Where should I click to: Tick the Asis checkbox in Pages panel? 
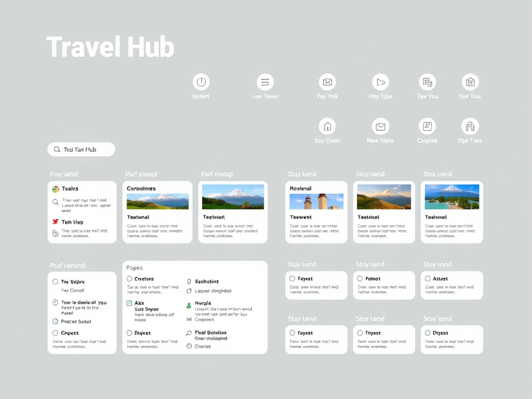tap(130, 303)
